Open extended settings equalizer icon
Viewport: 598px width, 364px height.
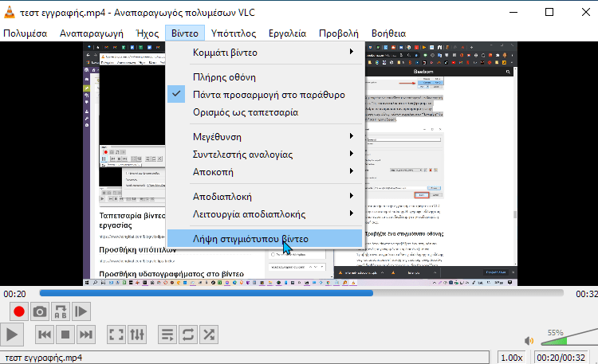(137, 335)
